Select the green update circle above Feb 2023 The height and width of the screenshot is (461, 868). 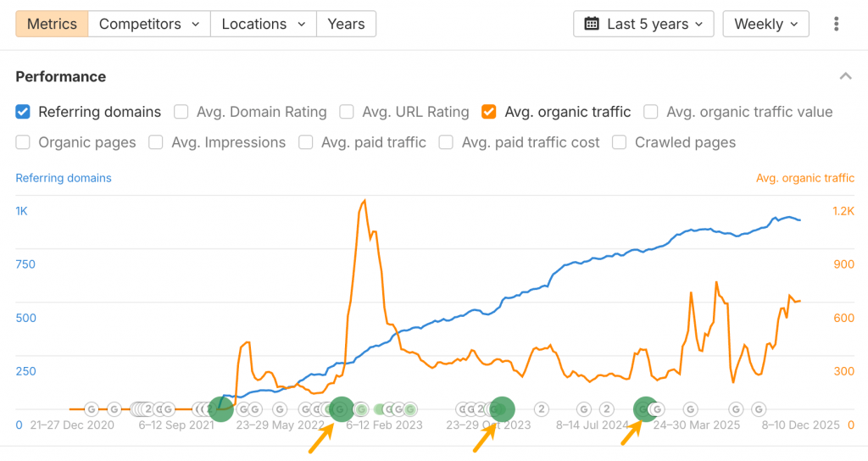(x=341, y=409)
